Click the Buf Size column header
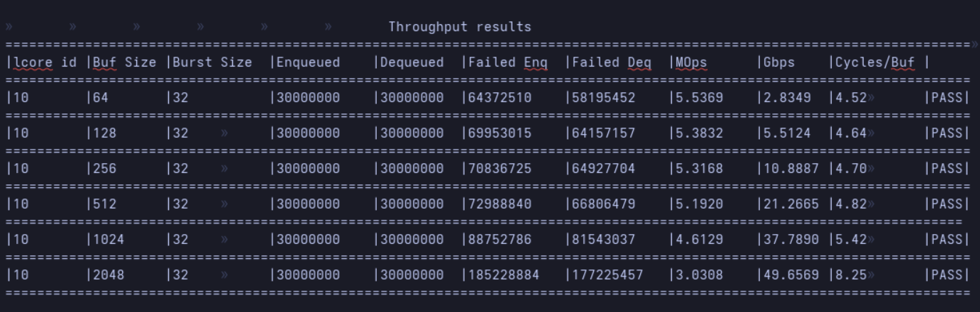Screen dimensions: 980x312 [124, 62]
